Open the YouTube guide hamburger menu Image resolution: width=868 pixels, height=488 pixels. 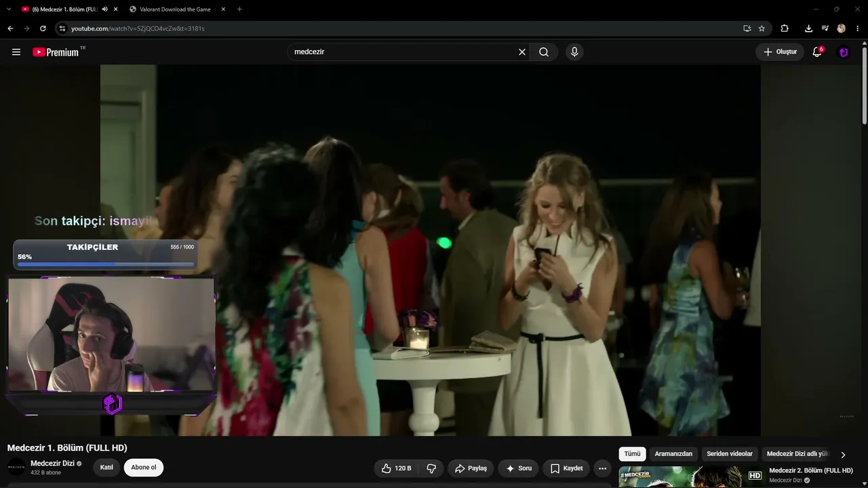16,52
